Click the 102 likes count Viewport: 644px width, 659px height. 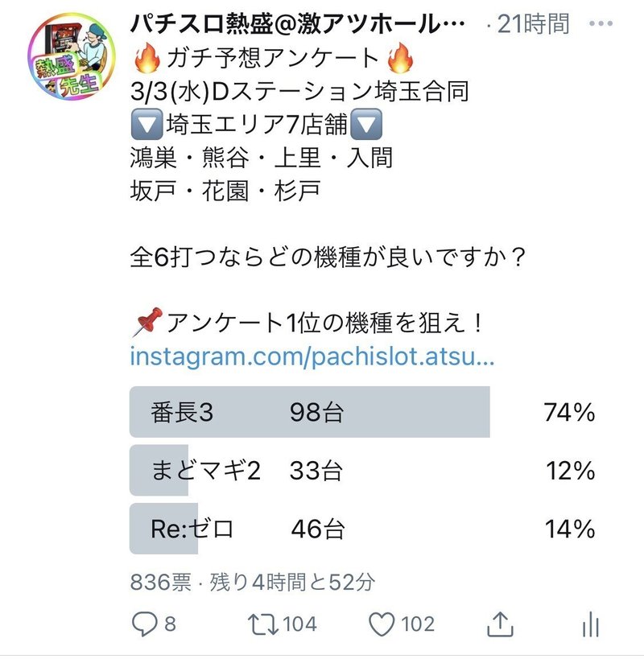tap(418, 624)
